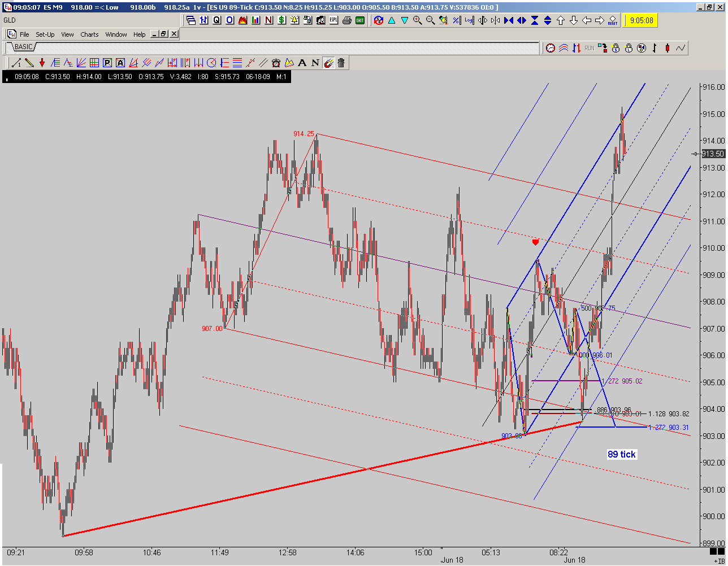
Task: Click the cyan up triangle icon
Action: pos(391,20)
